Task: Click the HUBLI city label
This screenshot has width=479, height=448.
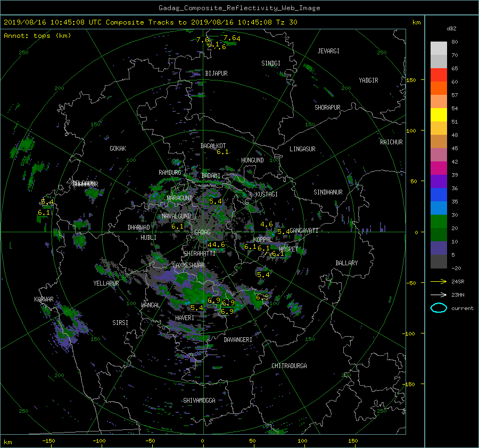Action: pos(148,238)
